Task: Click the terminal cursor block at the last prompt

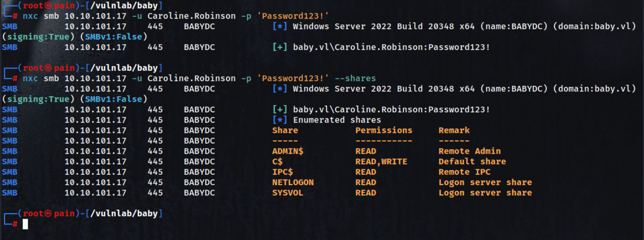Action: tap(25, 224)
